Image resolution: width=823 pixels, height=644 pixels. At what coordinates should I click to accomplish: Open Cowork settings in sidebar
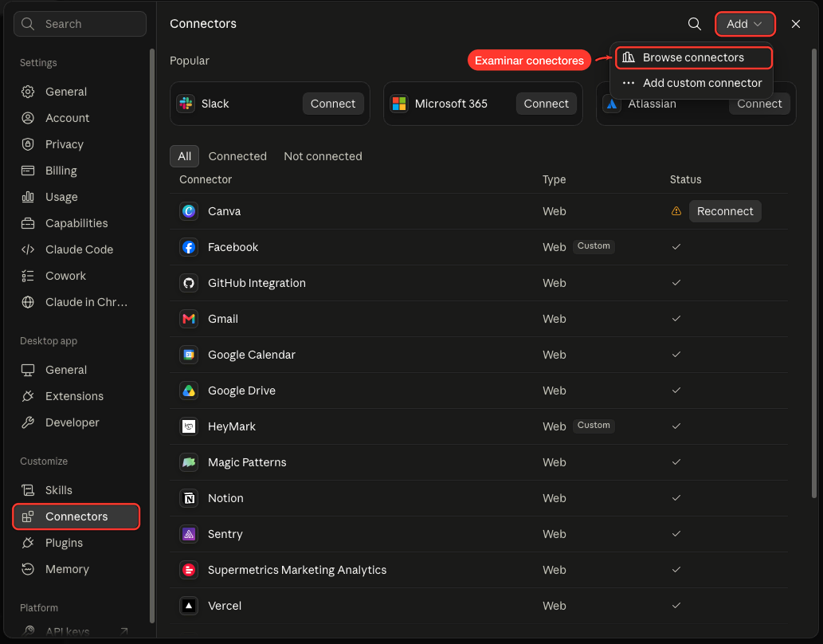76,276
